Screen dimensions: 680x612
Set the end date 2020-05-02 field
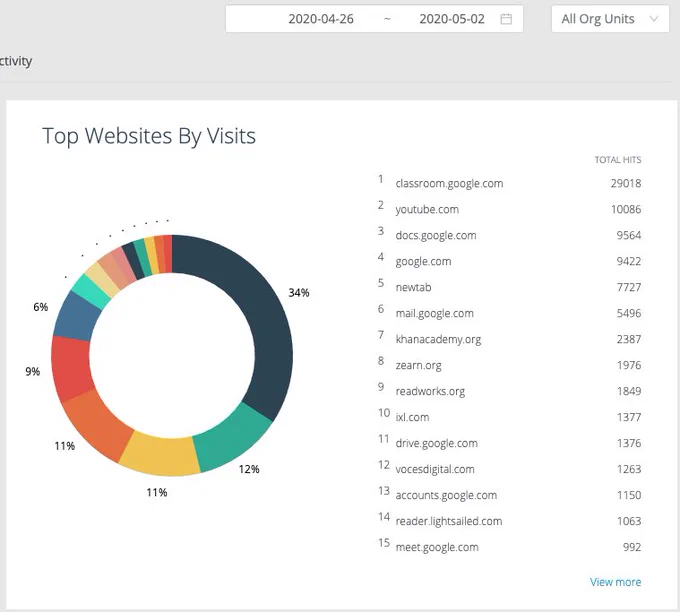pos(451,19)
